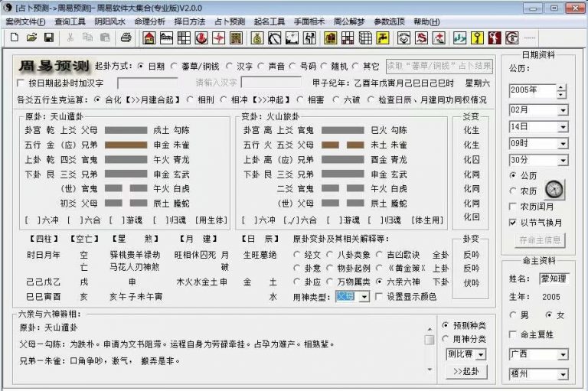Click the yellow key toolbar icon
Image resolution: width=588 pixels, height=391 pixels.
[x=477, y=37]
